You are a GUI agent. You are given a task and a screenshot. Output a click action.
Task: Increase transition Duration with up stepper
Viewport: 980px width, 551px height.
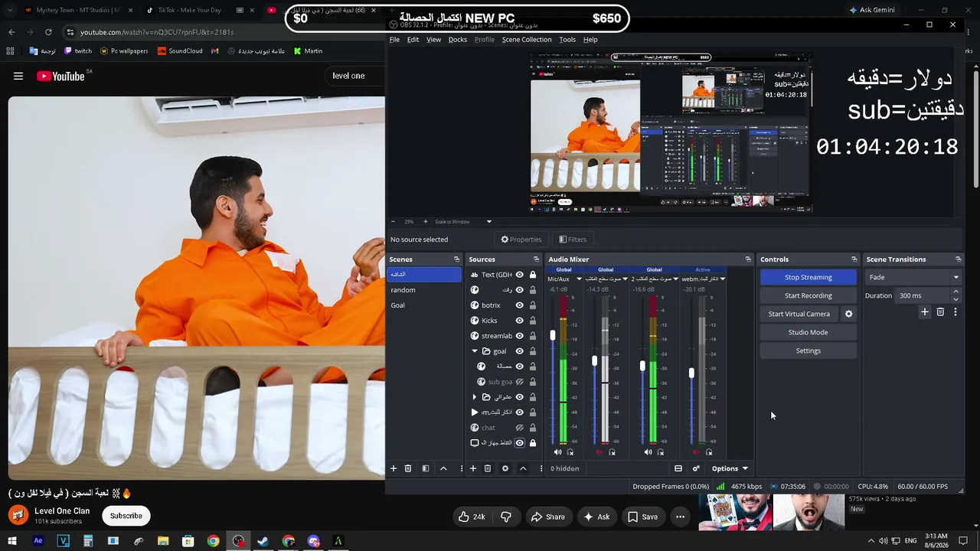pos(955,292)
